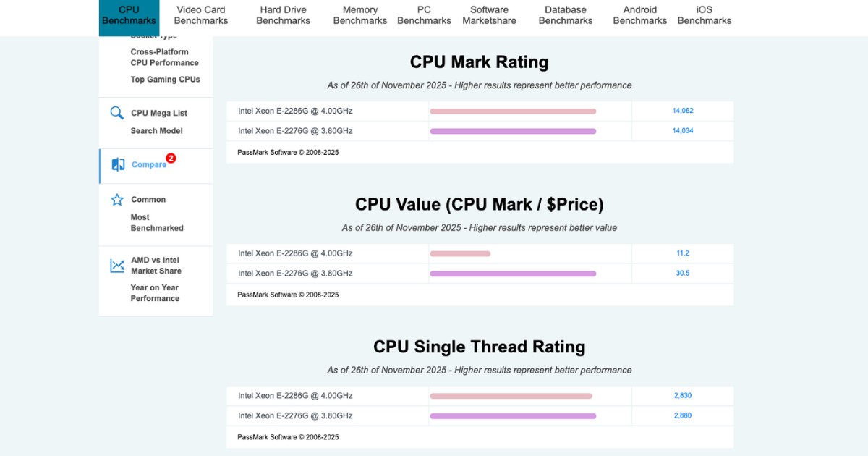This screenshot has height=456, width=868.
Task: Click the red 2 badge on Compare
Action: coord(169,158)
